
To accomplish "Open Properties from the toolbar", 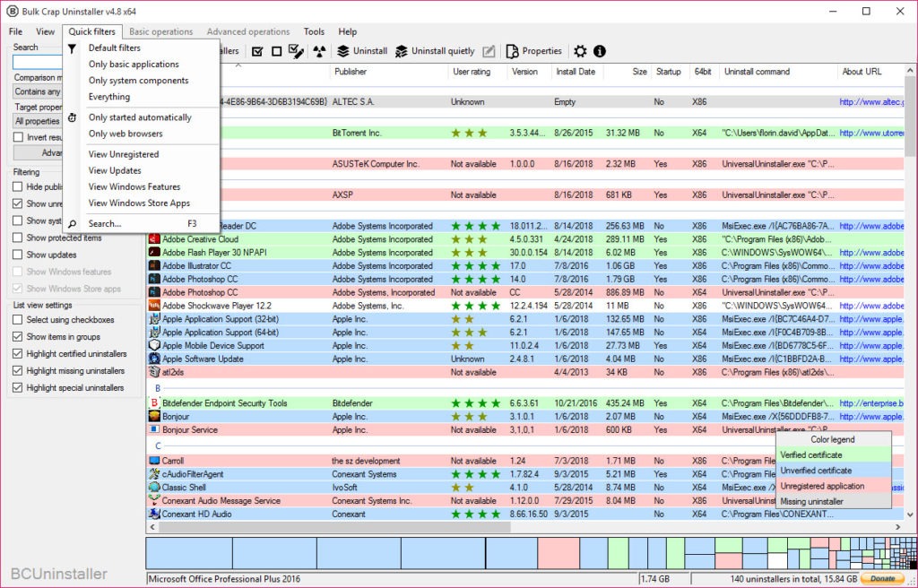I will (533, 51).
